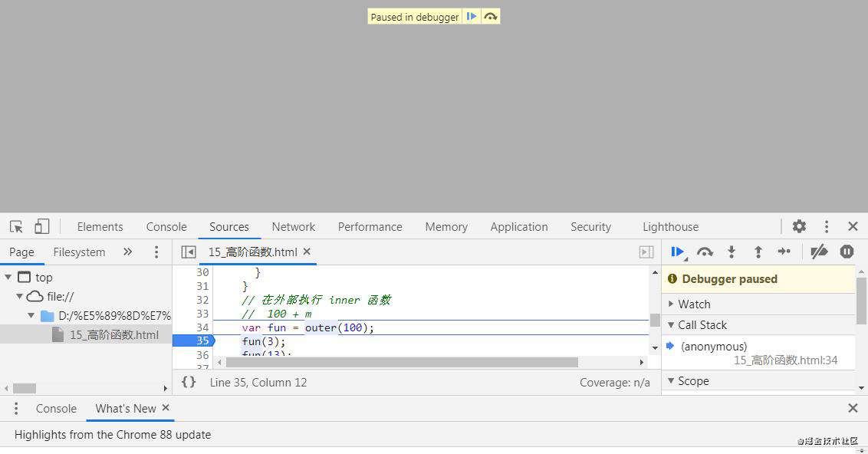Image resolution: width=868 pixels, height=454 pixels.
Task: Close the DevTools panel
Action: (853, 226)
